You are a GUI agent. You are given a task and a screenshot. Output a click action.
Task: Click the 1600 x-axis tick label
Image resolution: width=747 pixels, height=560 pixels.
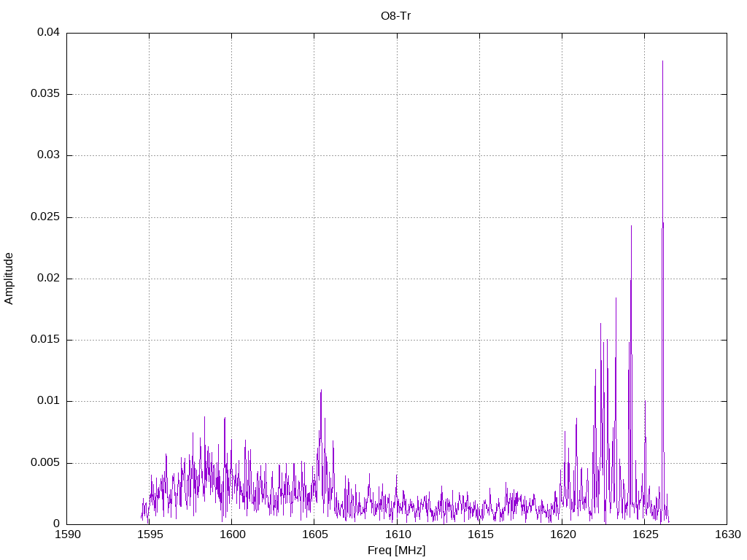coord(231,534)
